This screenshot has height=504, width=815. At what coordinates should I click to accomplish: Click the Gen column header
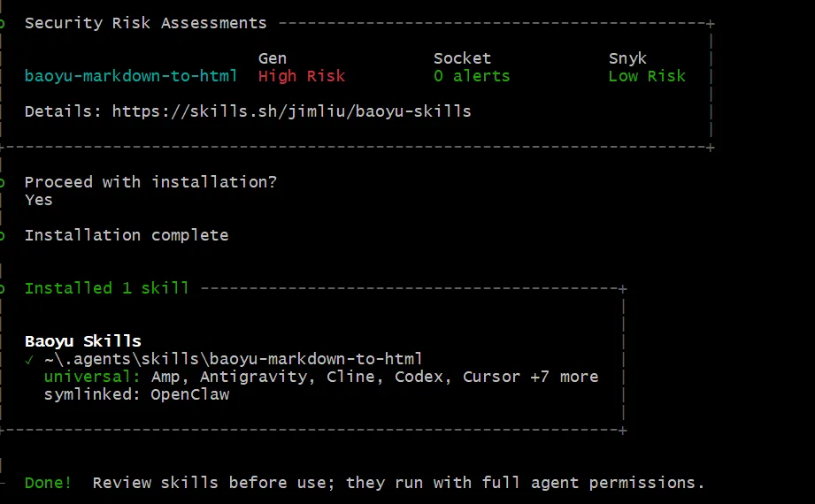[273, 58]
